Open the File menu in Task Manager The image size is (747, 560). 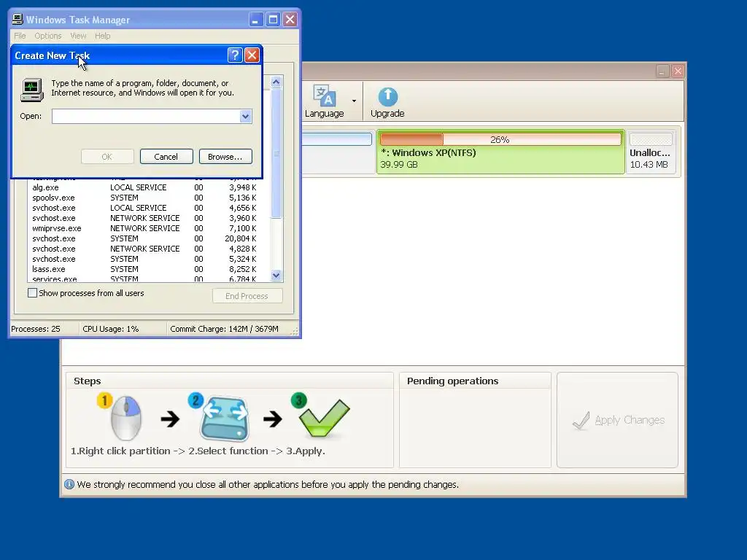[x=20, y=36]
